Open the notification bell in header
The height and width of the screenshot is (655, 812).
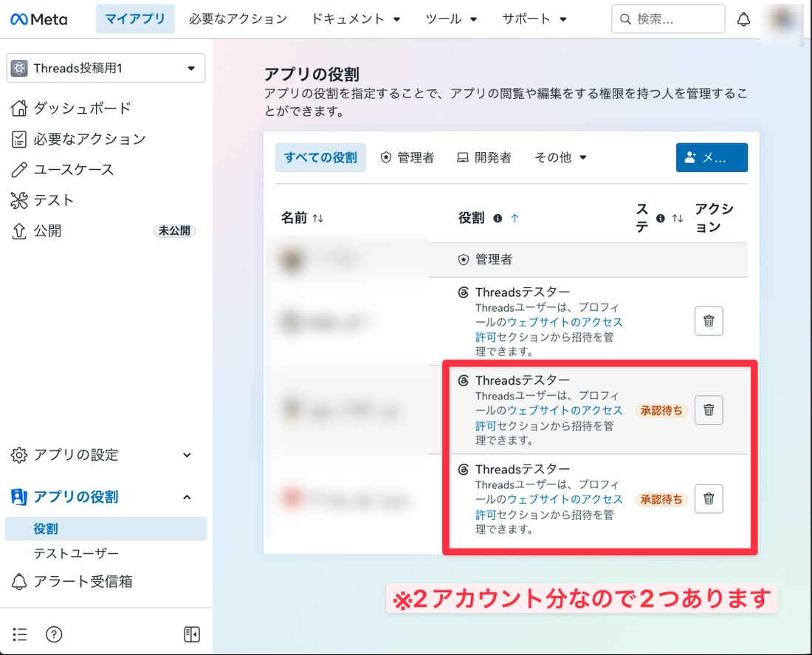pos(743,20)
